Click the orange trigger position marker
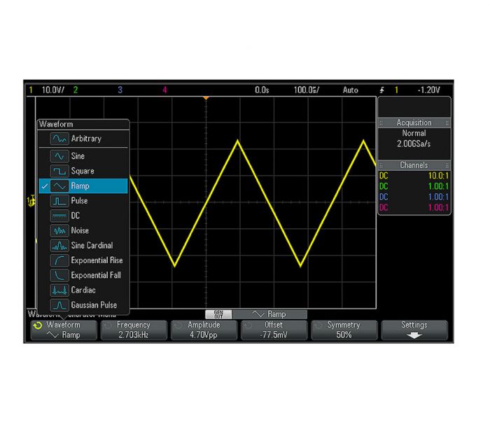Viewport: 490px width, 448px height. pos(206,98)
